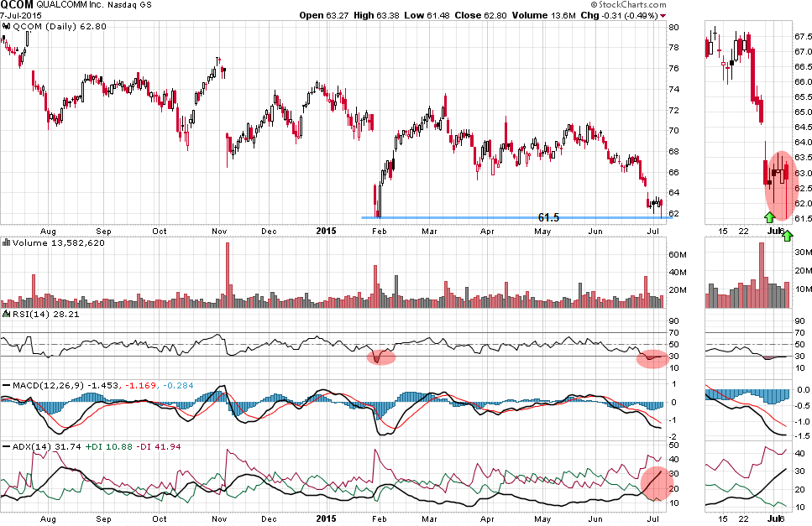Viewport: 812px width, 526px height.
Task: Click the -2 label on MACD axis
Action: click(x=673, y=437)
